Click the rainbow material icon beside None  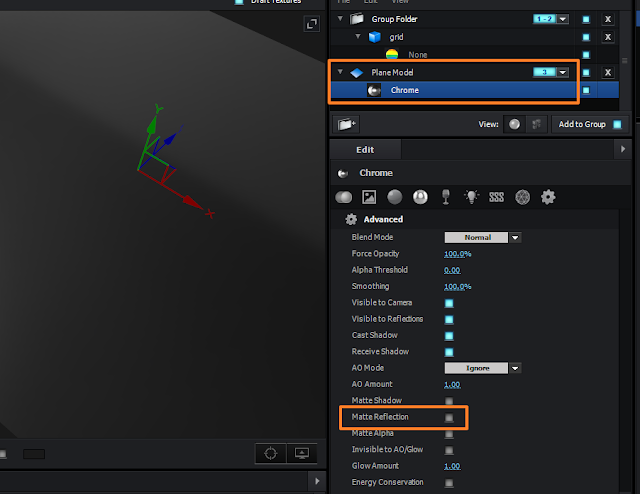pyautogui.click(x=392, y=54)
